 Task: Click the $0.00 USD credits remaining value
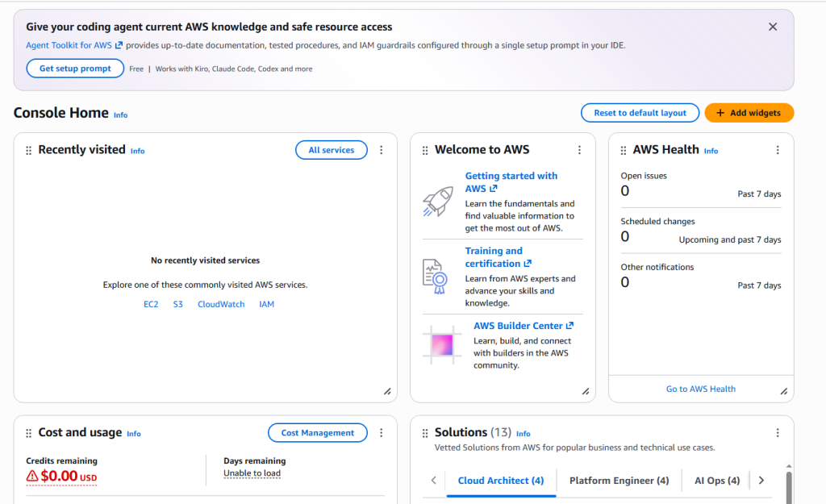click(x=69, y=476)
